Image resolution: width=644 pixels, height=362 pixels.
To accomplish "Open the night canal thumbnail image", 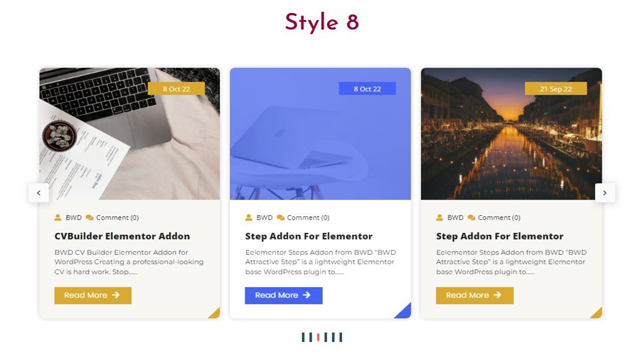I will coord(511,134).
